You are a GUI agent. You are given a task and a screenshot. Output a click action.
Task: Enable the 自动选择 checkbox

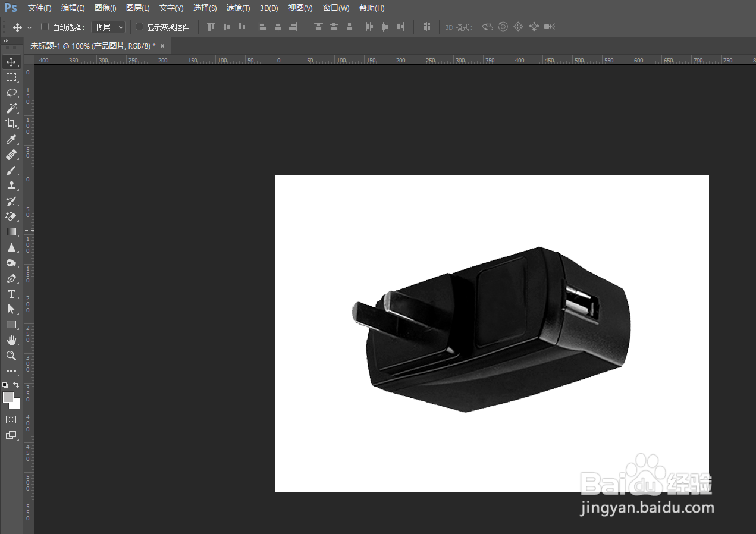click(45, 27)
